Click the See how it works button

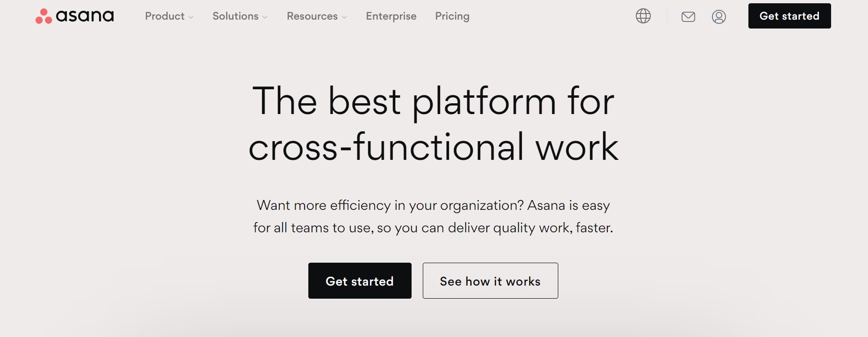point(490,280)
